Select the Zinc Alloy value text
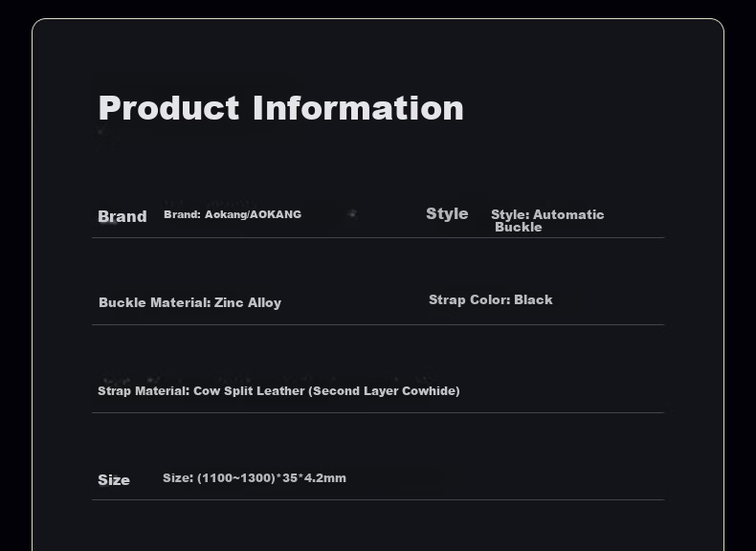Screen dimensions: 756x551 (248, 302)
